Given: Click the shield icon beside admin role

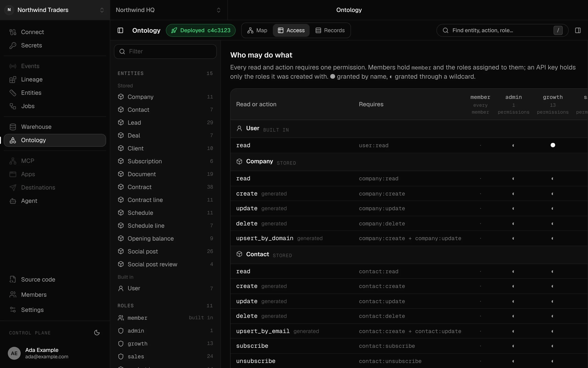Looking at the screenshot, I should [121, 331].
